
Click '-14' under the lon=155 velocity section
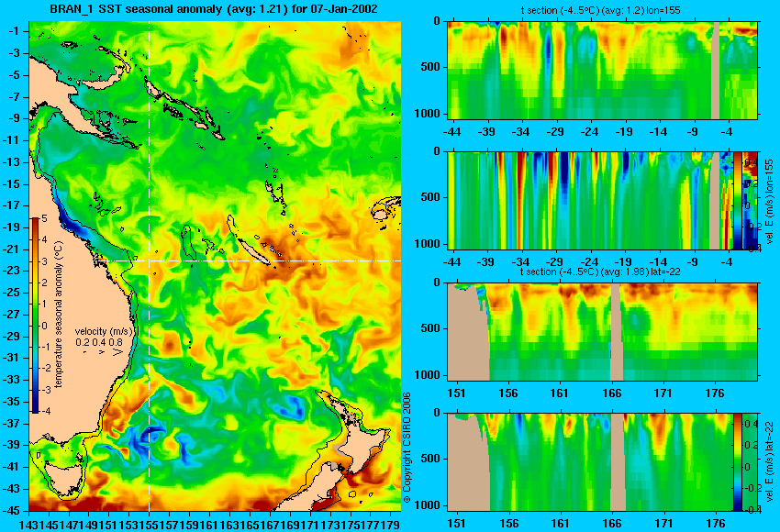pos(658,263)
